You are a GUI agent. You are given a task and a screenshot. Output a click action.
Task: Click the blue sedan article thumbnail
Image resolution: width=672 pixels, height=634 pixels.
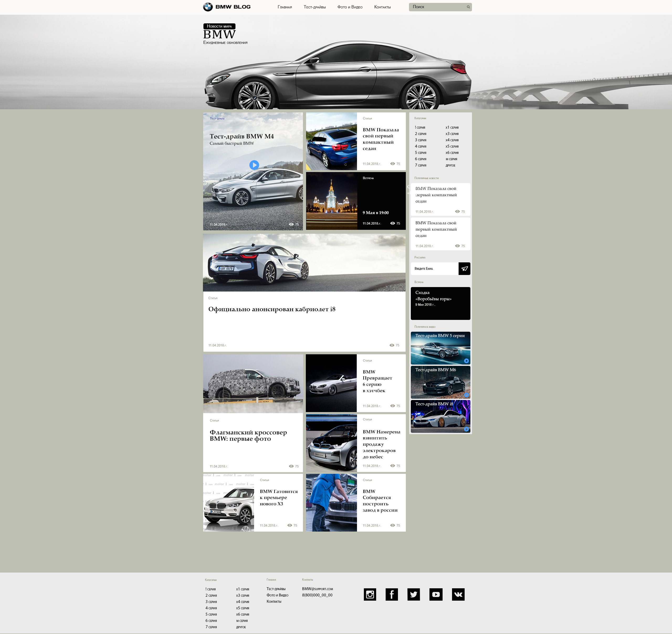331,141
